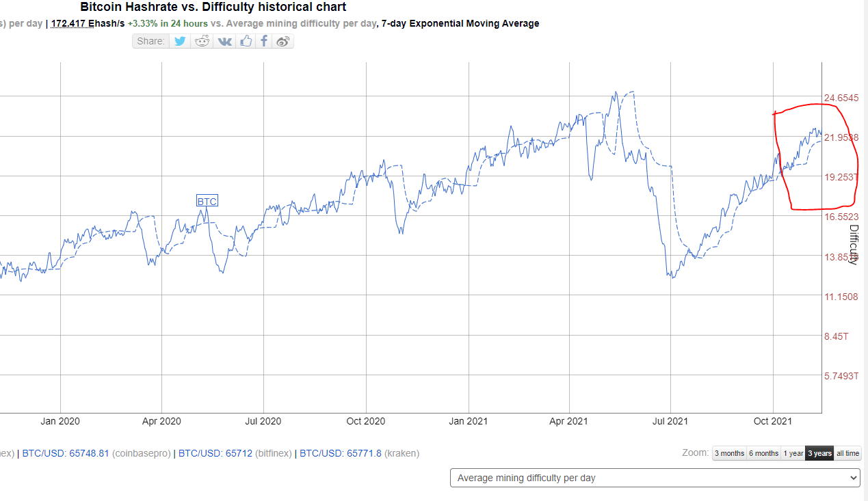The width and height of the screenshot is (868, 501).
Task: Click the 7-day Exponential Moving Average label
Action: [460, 23]
